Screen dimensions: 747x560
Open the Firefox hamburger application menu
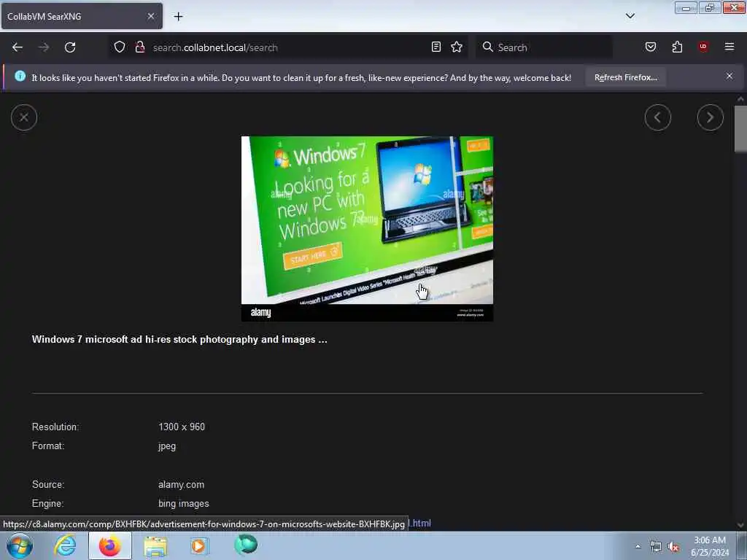(729, 47)
